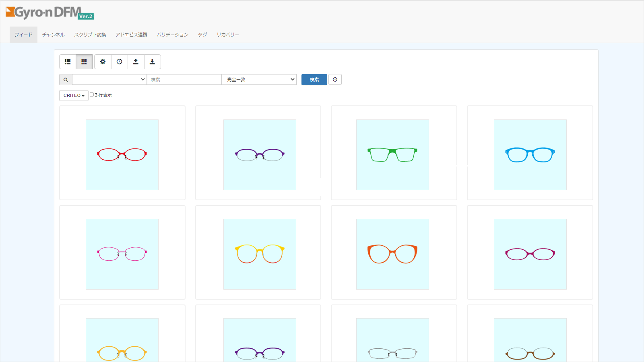Open the バリデーション tab
644x362 pixels.
tap(172, 35)
